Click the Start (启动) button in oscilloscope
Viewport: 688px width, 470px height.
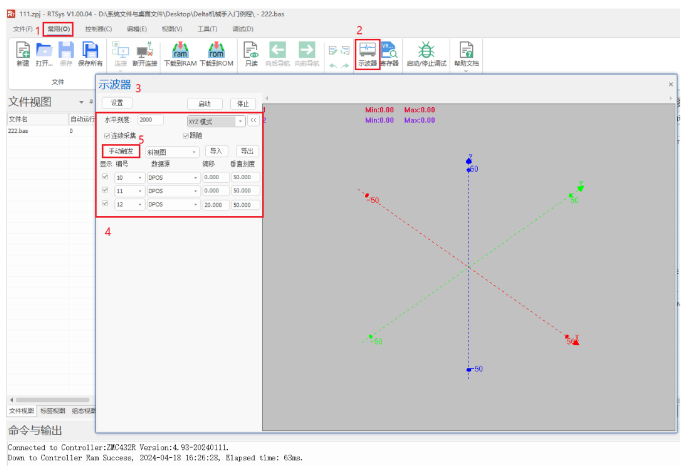click(x=204, y=104)
